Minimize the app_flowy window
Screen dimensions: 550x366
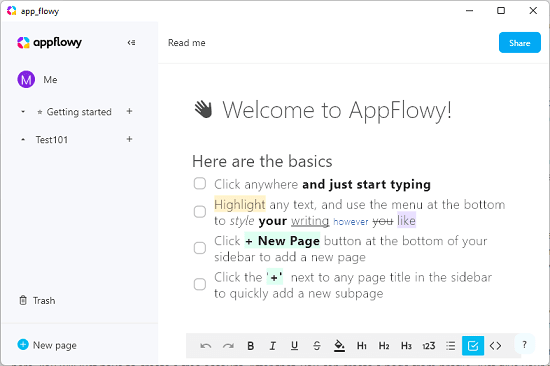469,11
